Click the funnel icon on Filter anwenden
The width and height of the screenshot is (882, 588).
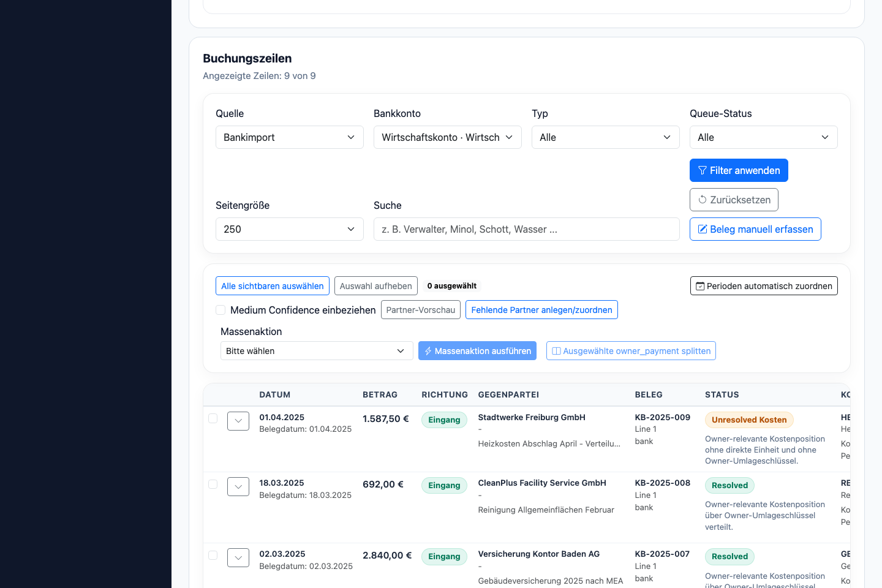[x=703, y=170]
